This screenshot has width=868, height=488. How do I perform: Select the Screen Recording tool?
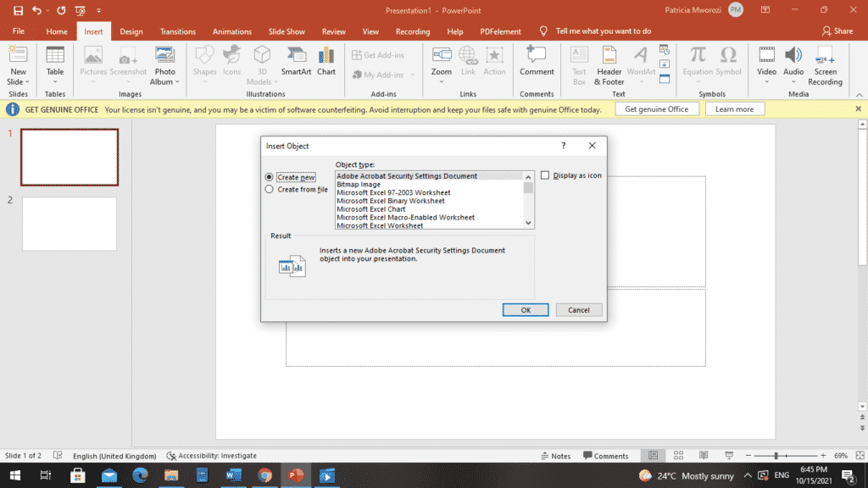point(825,65)
